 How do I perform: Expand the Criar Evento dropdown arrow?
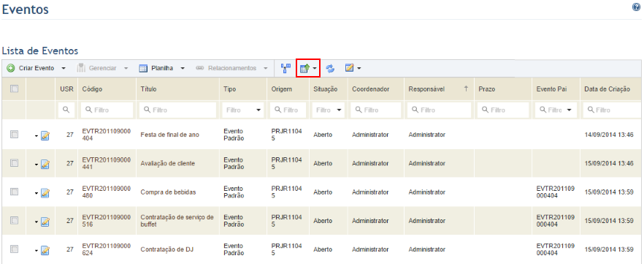coord(64,68)
